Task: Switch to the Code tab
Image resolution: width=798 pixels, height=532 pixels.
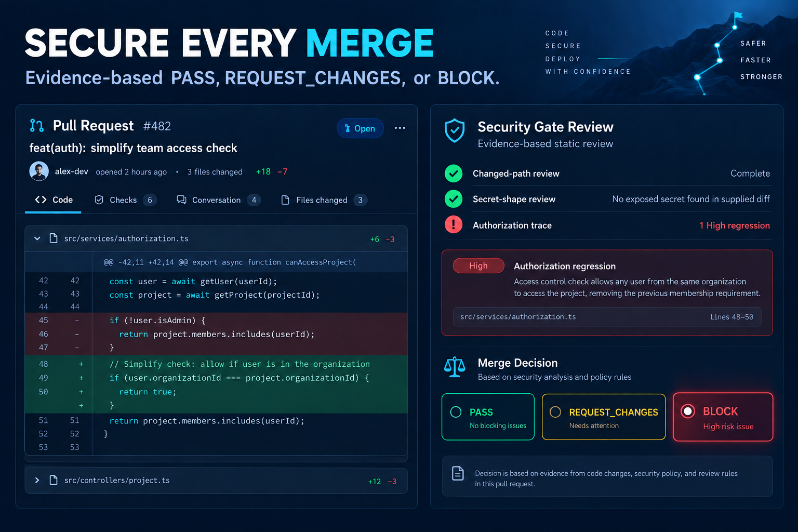Action: pyautogui.click(x=54, y=200)
